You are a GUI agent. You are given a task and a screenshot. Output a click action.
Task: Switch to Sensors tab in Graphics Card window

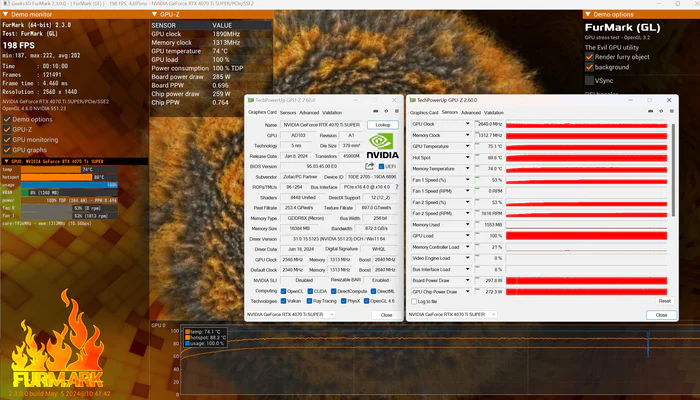[288, 112]
